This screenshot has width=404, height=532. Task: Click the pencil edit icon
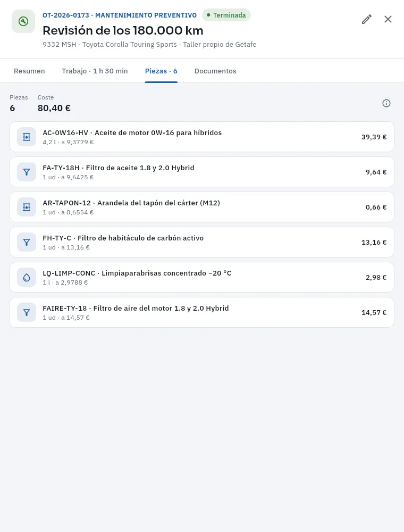[366, 19]
